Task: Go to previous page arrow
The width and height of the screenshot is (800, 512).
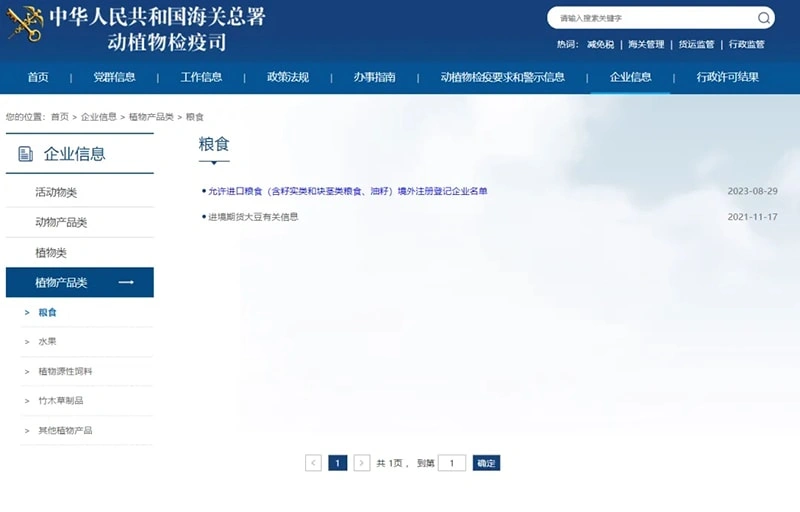Action: (313, 463)
